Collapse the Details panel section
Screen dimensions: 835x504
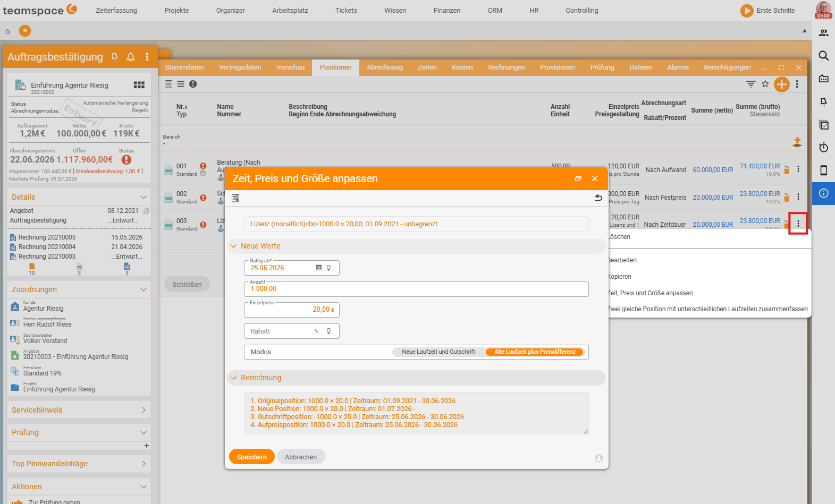click(143, 197)
